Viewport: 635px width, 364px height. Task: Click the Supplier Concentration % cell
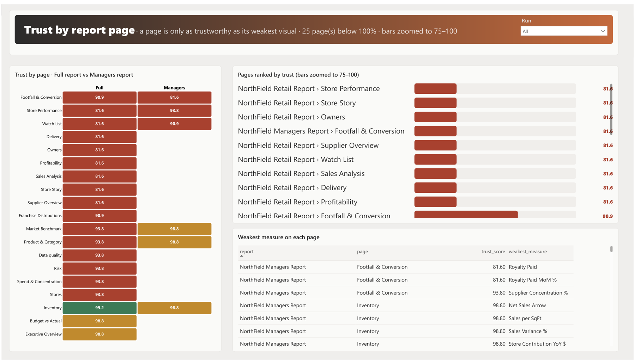(x=538, y=293)
